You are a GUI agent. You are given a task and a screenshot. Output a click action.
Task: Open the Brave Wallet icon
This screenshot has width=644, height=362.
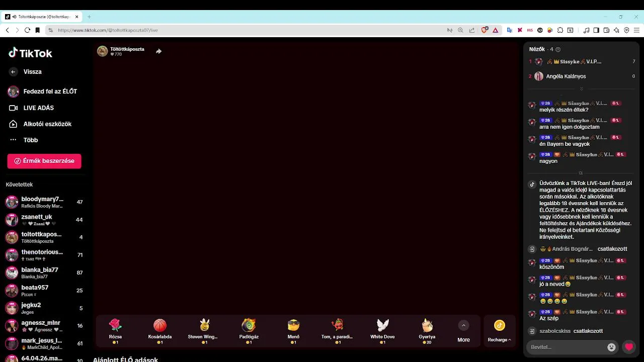(x=606, y=30)
